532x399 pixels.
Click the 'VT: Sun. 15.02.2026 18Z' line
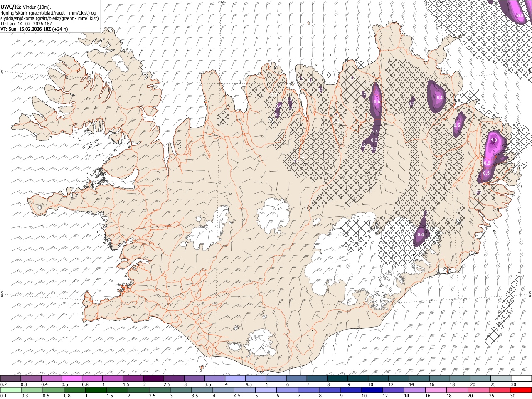coord(26,29)
